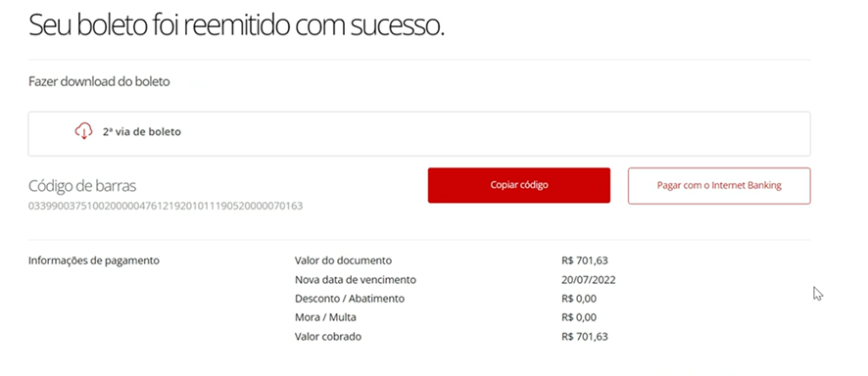The width and height of the screenshot is (868, 376).
Task: Click the Código de barras heading
Action: (x=82, y=186)
